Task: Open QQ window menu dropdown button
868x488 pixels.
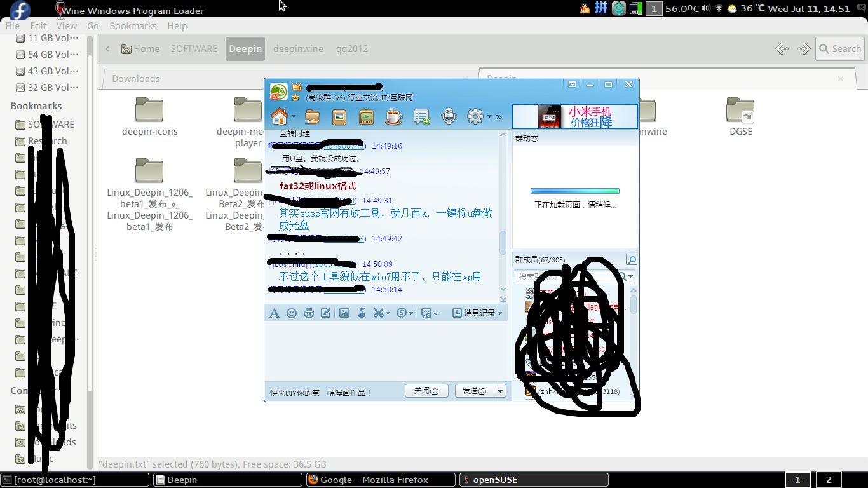Action: coord(573,84)
